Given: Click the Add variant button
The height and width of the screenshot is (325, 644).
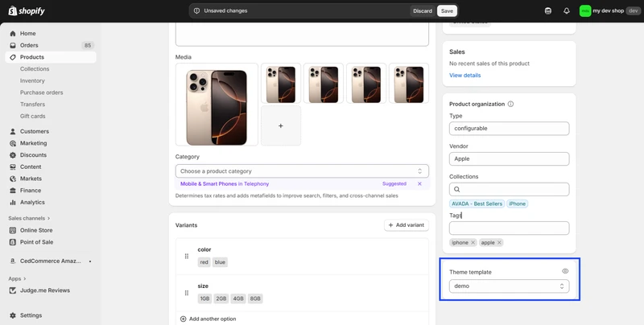Looking at the screenshot, I should [407, 225].
